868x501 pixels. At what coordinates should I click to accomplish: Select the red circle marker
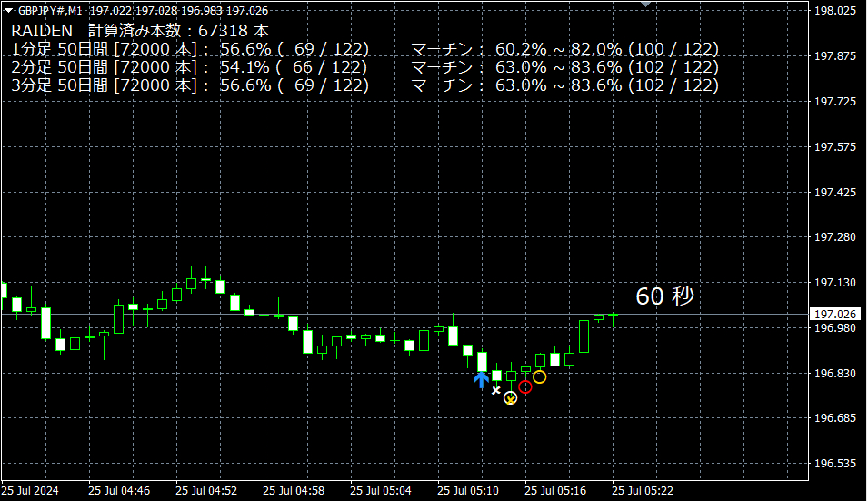(525, 387)
